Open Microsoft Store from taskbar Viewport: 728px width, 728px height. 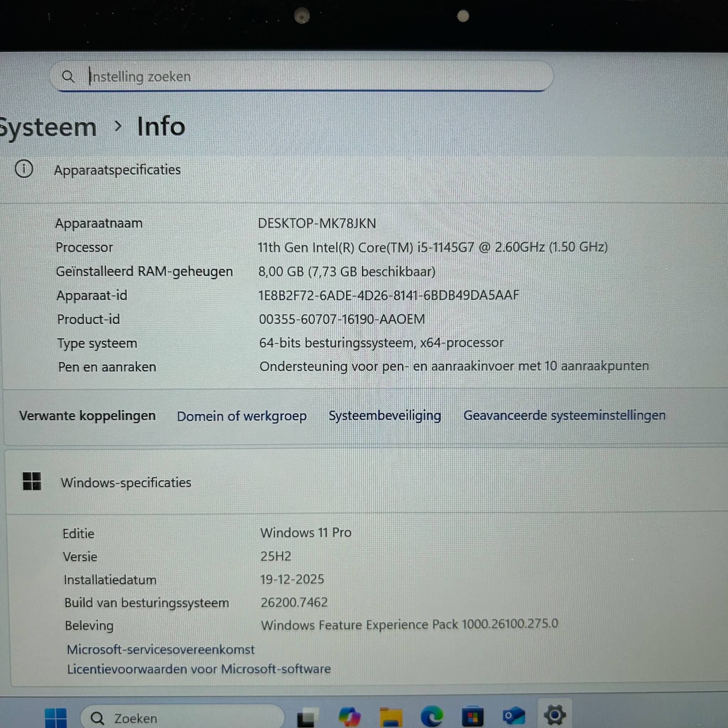472,716
